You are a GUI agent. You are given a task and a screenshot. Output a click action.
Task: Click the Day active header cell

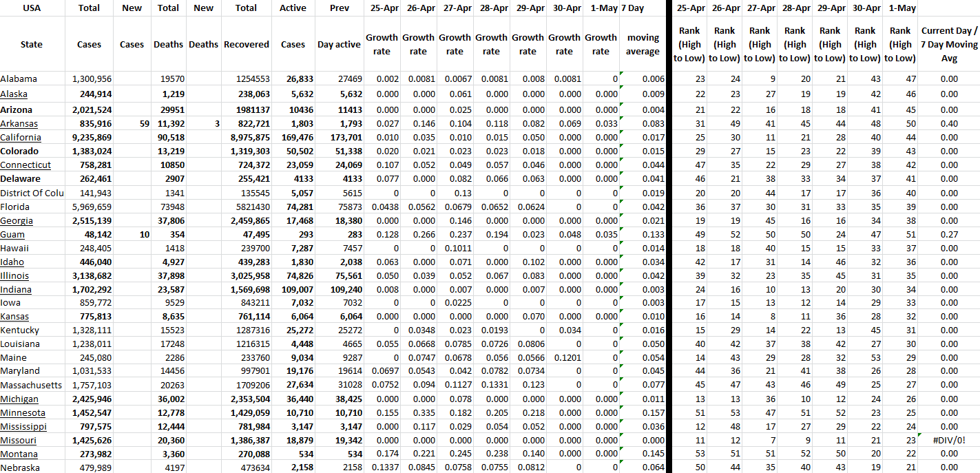click(339, 45)
